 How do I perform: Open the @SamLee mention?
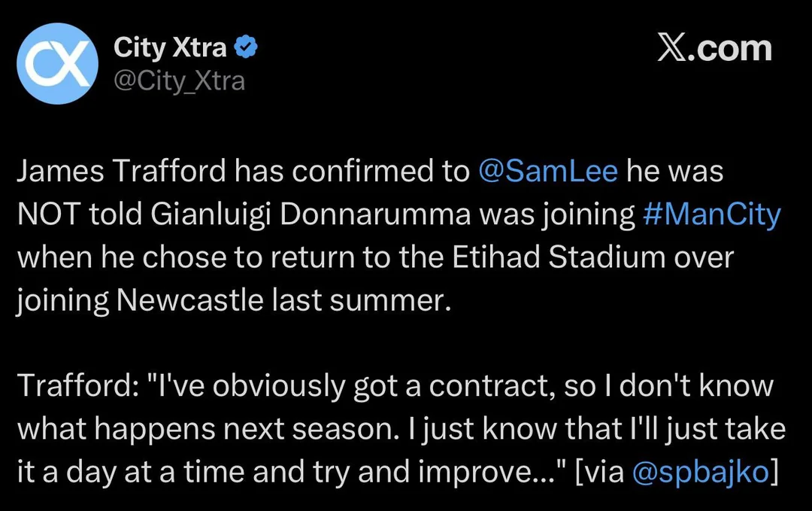click(x=547, y=172)
